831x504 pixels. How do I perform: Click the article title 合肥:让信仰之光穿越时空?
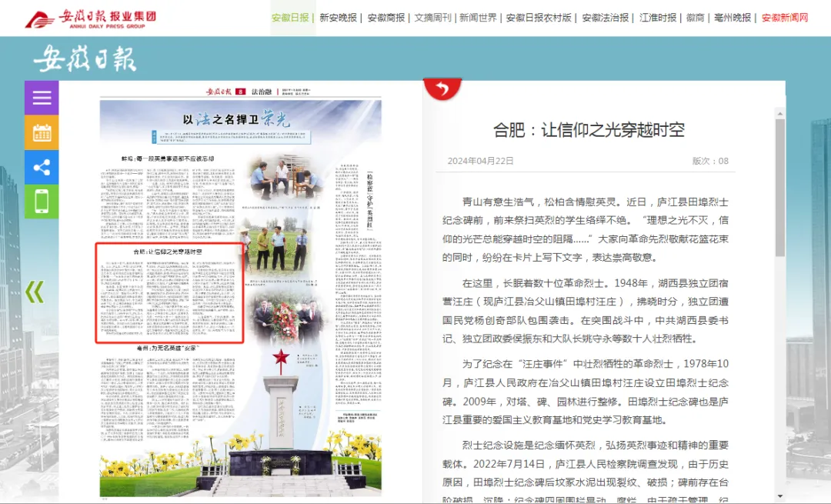[x=589, y=130]
